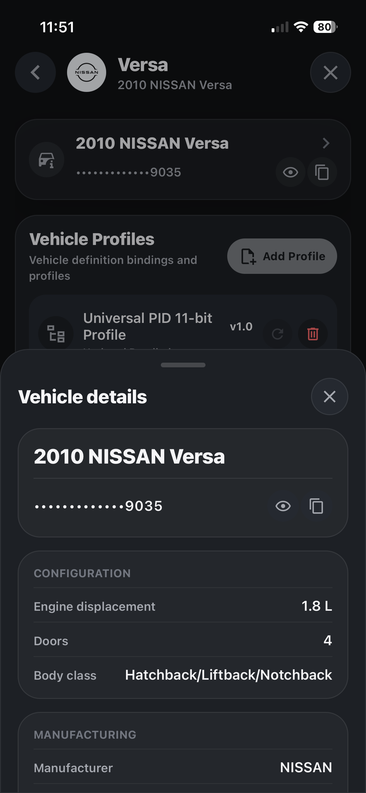Tap the Body class row value

tap(228, 675)
